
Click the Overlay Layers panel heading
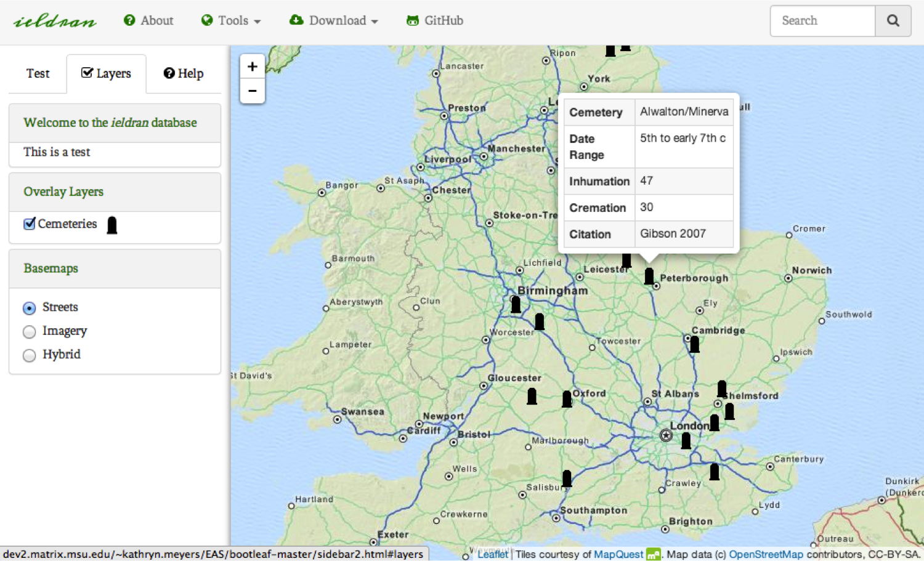(115, 192)
